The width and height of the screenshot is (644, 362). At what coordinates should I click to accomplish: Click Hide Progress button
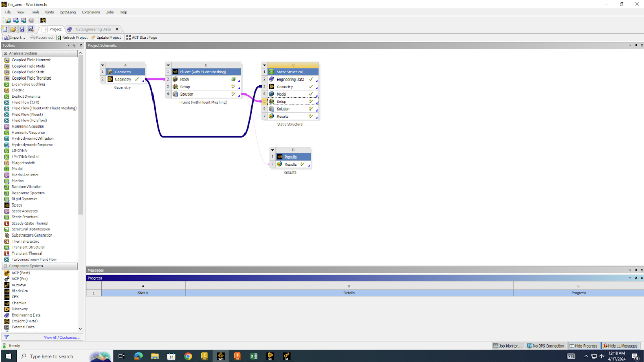(x=584, y=346)
